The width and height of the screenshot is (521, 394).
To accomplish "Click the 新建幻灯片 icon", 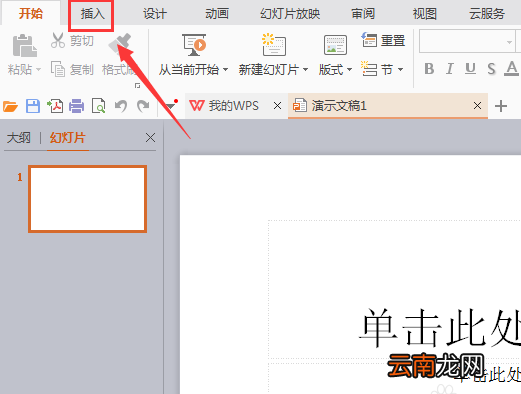I will click(274, 44).
